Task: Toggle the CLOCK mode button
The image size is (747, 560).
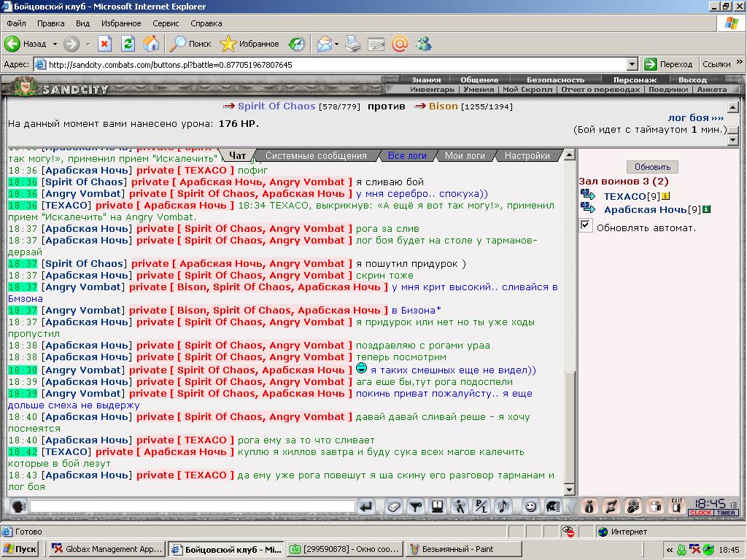Action: [700, 513]
